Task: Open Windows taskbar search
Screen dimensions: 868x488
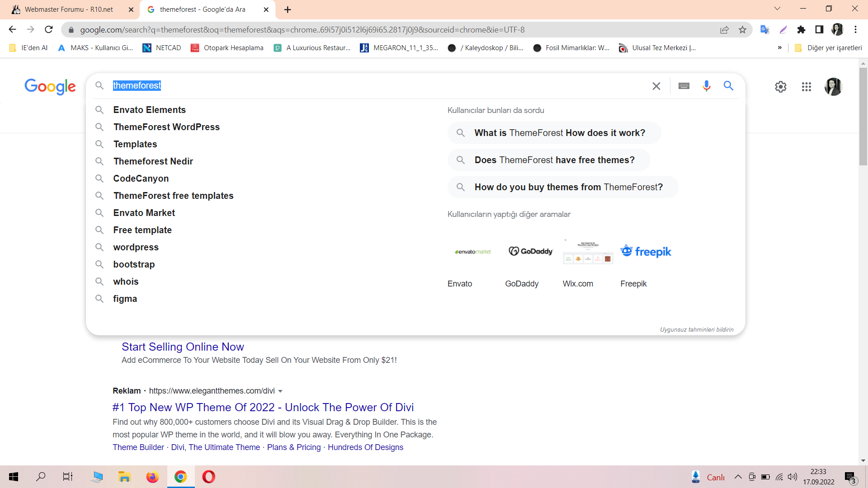Action: click(x=41, y=477)
